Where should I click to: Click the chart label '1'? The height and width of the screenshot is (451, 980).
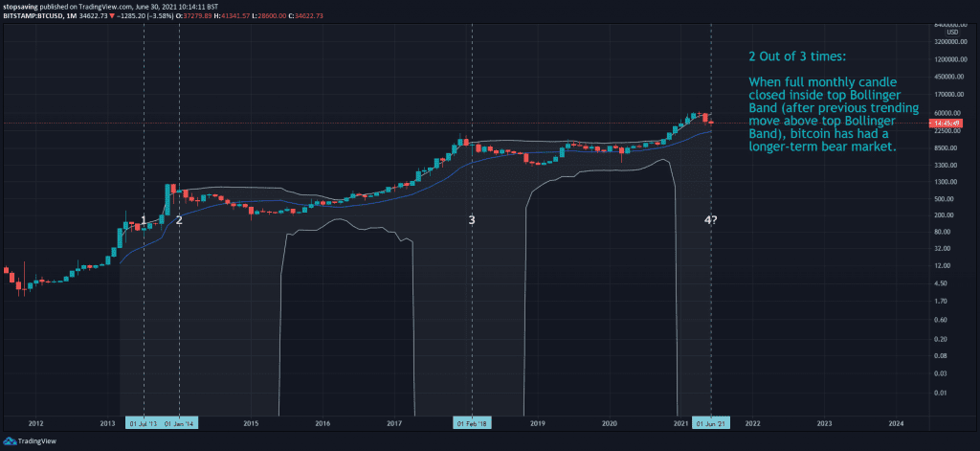pyautogui.click(x=144, y=220)
